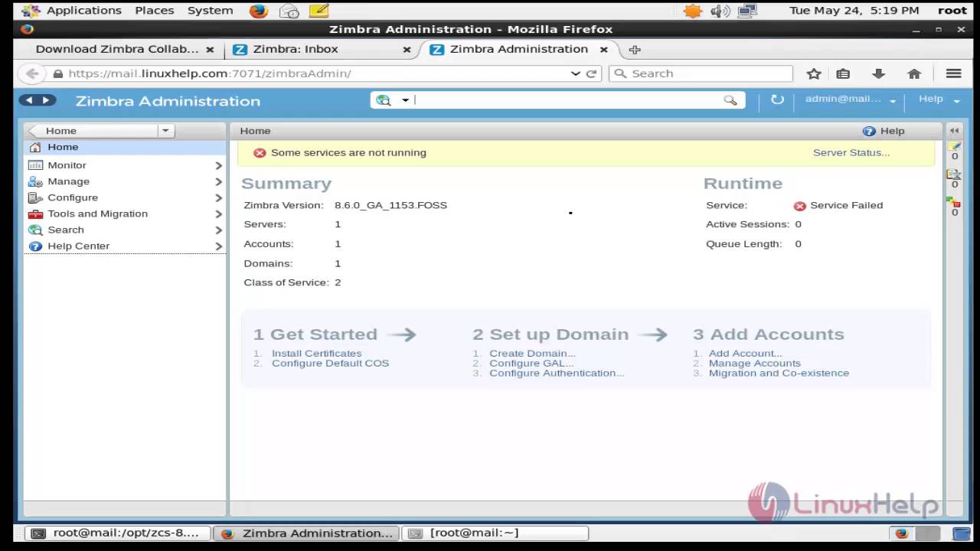Click the third status counter icon on right edge
Viewport: 980px width, 551px height.
point(954,202)
